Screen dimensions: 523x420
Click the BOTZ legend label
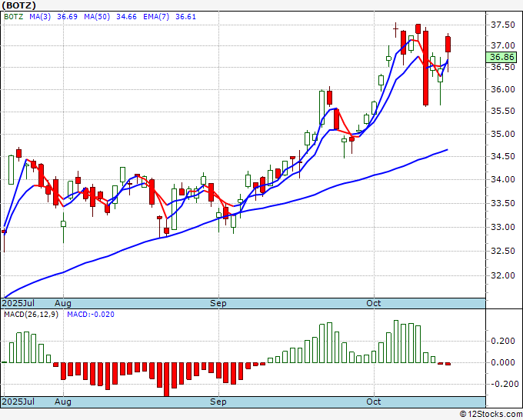coord(13,17)
